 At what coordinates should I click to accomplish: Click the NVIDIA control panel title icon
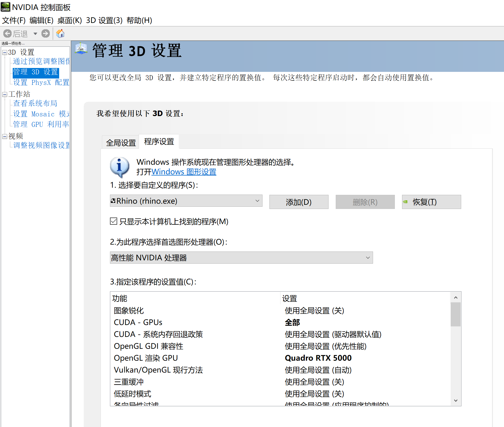pyautogui.click(x=6, y=7)
